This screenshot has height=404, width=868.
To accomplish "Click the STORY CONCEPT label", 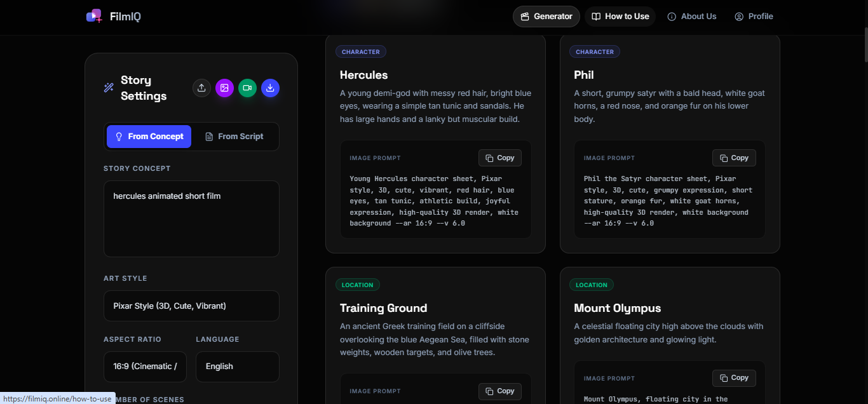I will 137,168.
